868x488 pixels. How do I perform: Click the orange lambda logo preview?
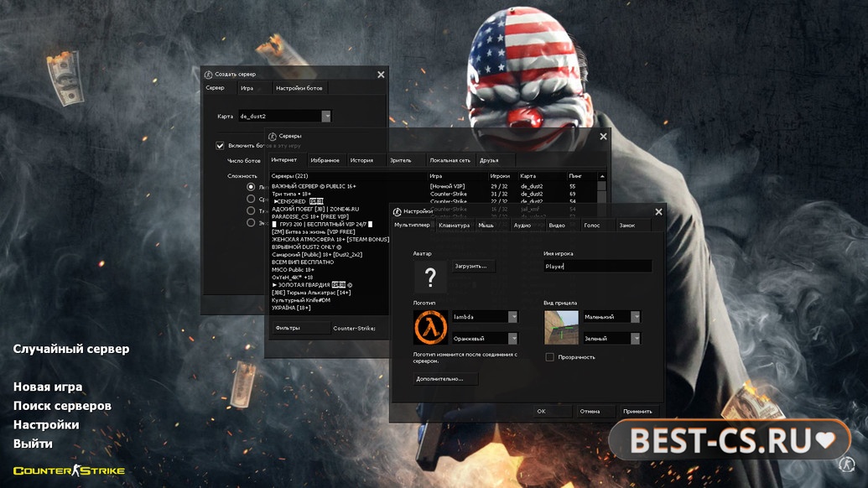click(x=430, y=327)
